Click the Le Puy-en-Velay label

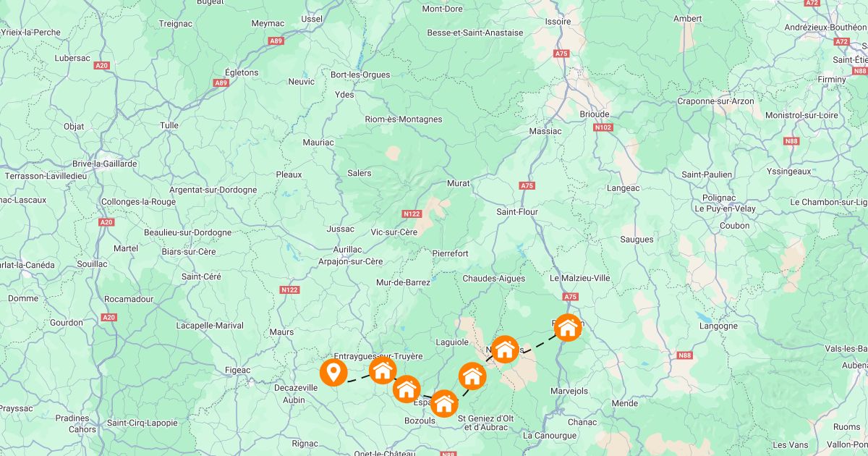coord(726,208)
